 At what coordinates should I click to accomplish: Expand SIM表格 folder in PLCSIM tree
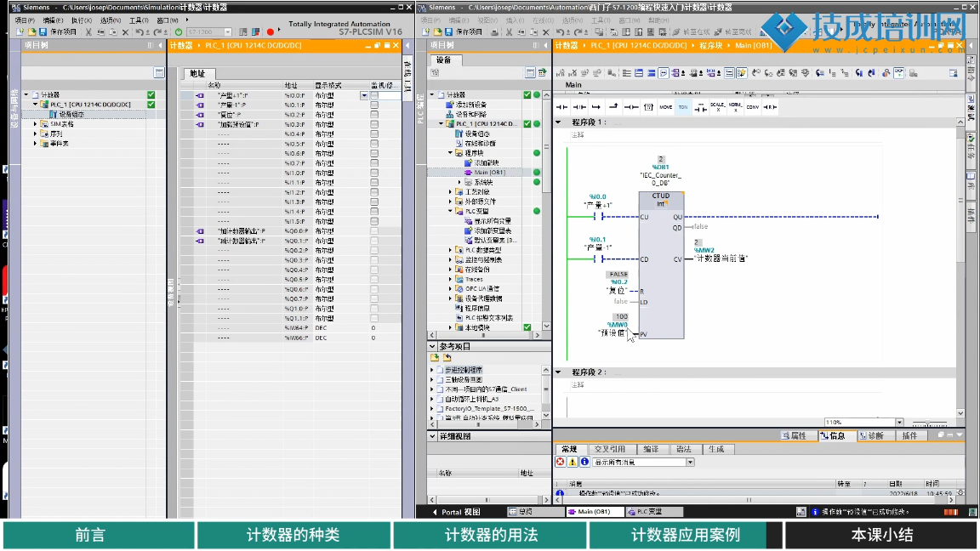click(x=35, y=123)
